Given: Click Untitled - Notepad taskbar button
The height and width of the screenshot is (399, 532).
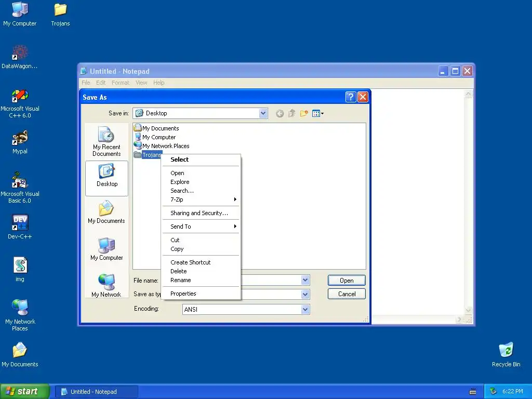Looking at the screenshot, I should [x=97, y=392].
